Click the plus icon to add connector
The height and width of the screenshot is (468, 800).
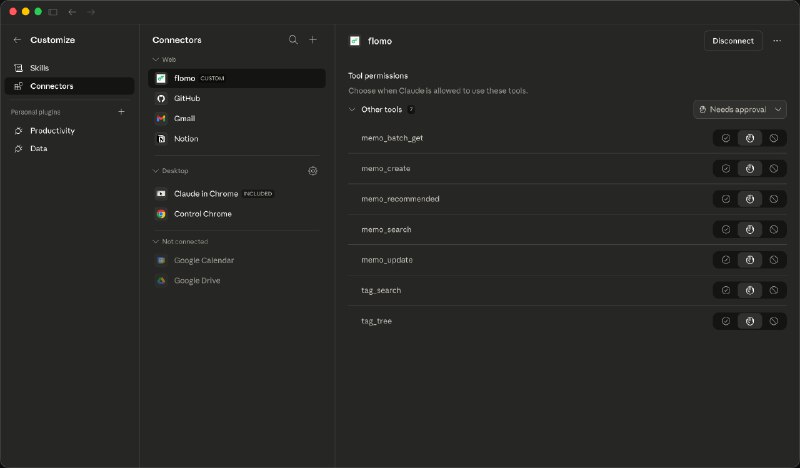(313, 40)
